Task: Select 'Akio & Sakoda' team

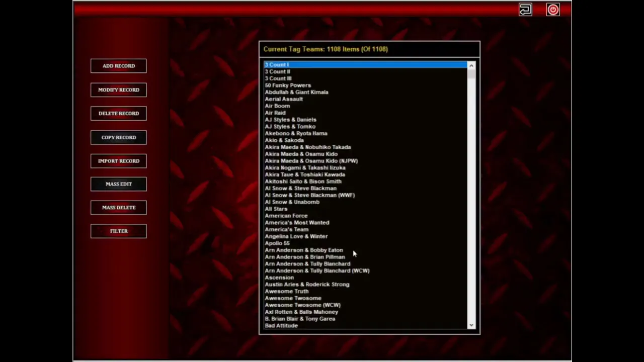Action: [366, 140]
